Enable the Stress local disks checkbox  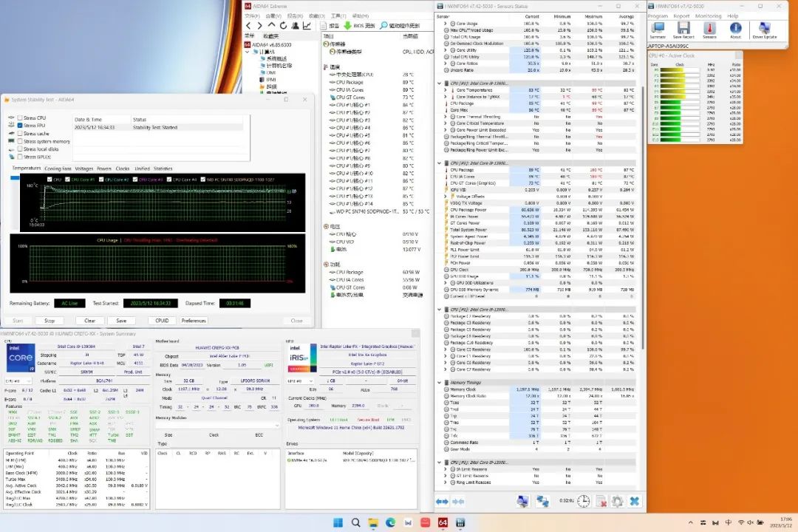(20, 149)
